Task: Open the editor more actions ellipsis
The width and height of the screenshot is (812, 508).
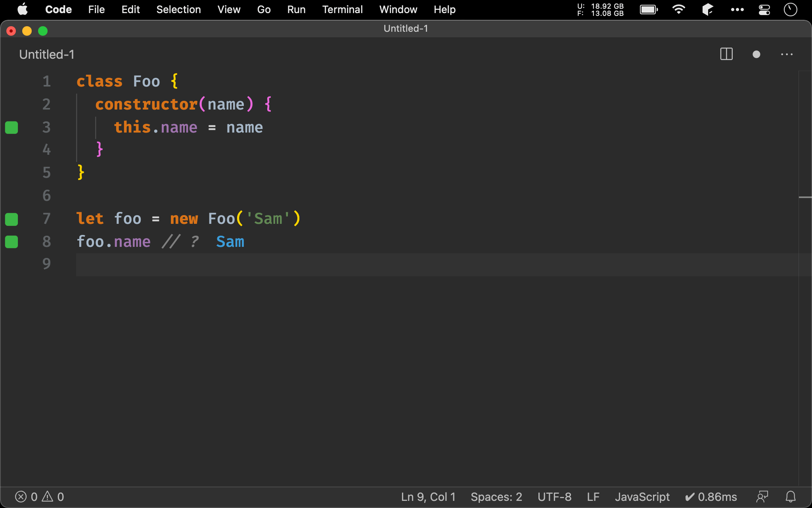Action: (x=787, y=54)
